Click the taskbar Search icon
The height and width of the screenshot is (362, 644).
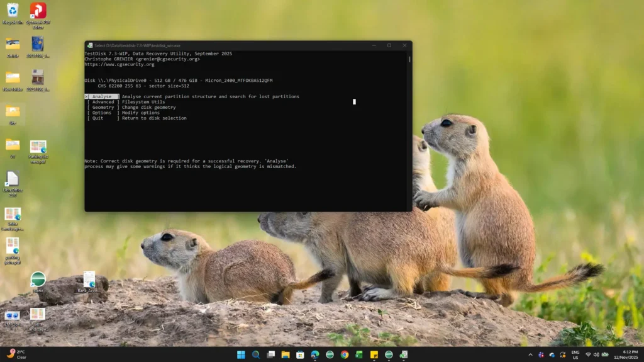click(256, 354)
